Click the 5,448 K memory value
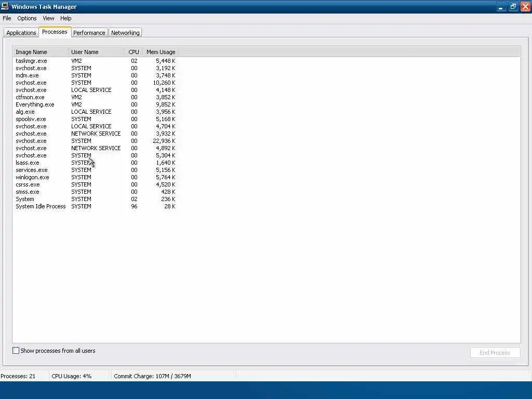Screen dimensions: 532x399 (166, 61)
